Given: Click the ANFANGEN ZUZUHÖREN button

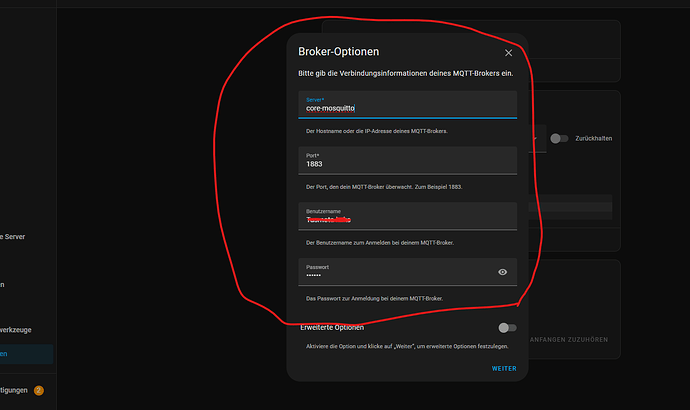Looking at the screenshot, I should click(x=572, y=339).
